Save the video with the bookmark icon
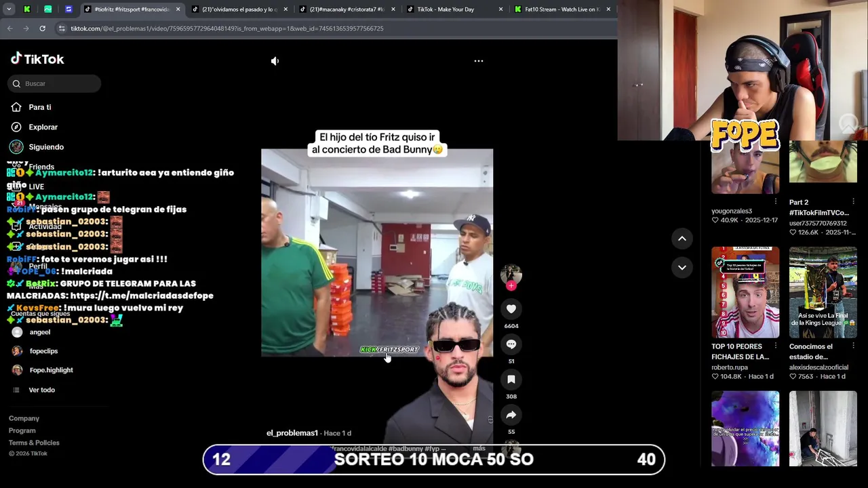Image resolution: width=868 pixels, height=488 pixels. [511, 380]
